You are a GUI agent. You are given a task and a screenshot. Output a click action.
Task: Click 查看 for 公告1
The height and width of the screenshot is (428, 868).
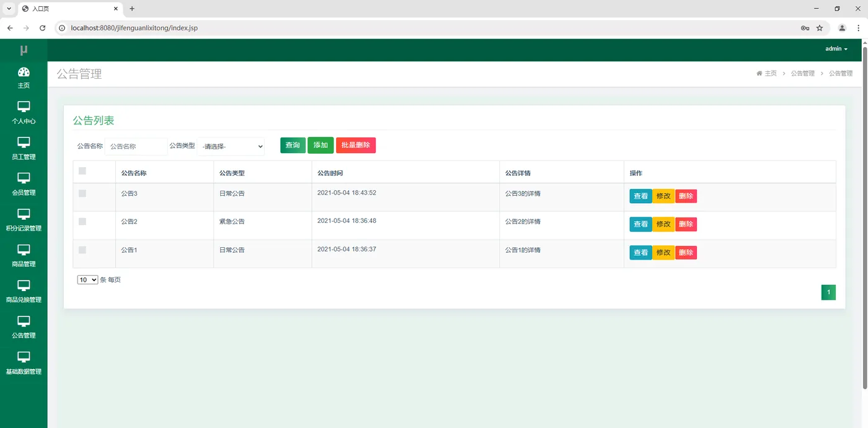pyautogui.click(x=640, y=253)
